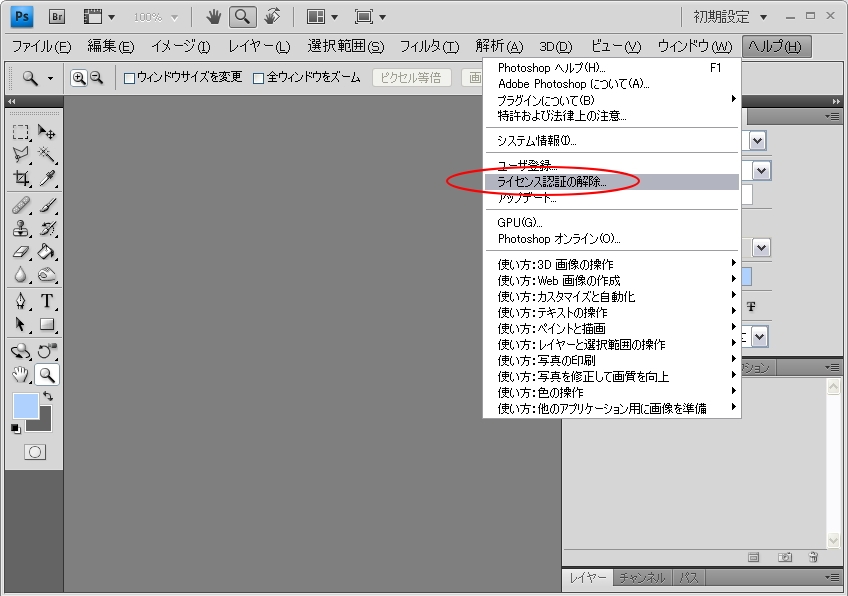Screen dimensions: 848x596
Task: Switch to the チャンネル tab
Action: tap(642, 578)
